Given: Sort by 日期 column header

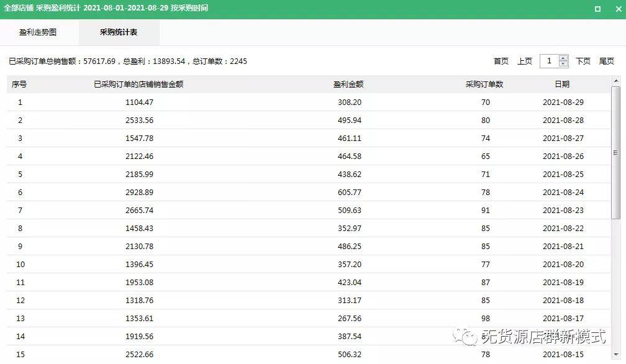Looking at the screenshot, I should [562, 84].
